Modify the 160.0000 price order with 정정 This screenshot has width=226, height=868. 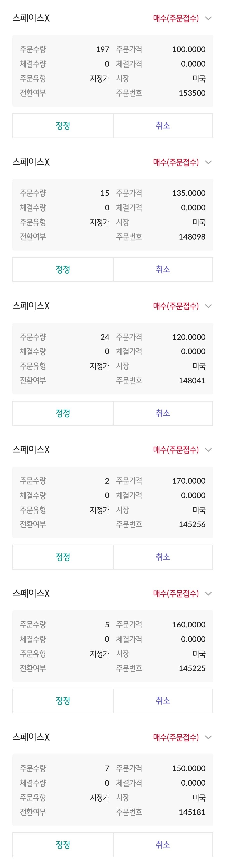[x=63, y=701]
